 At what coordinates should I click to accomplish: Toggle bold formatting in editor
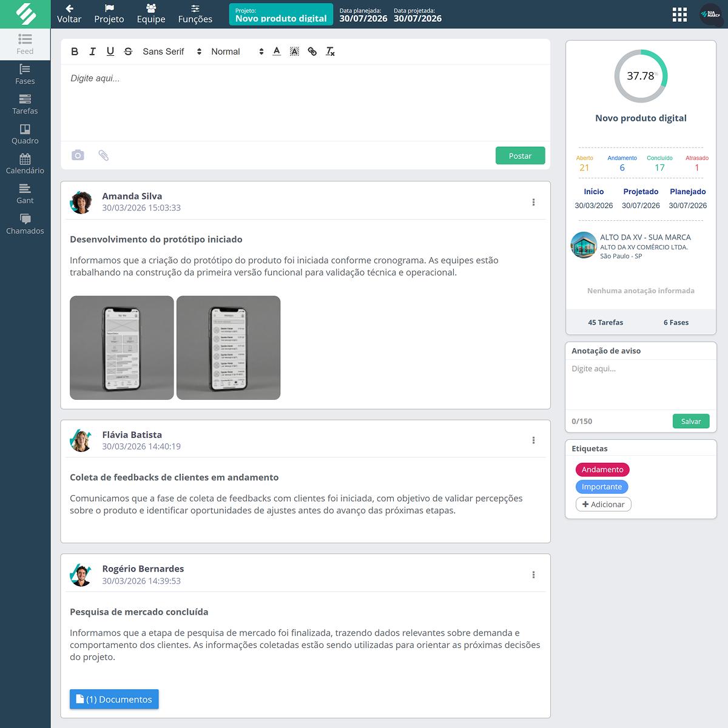tap(75, 52)
